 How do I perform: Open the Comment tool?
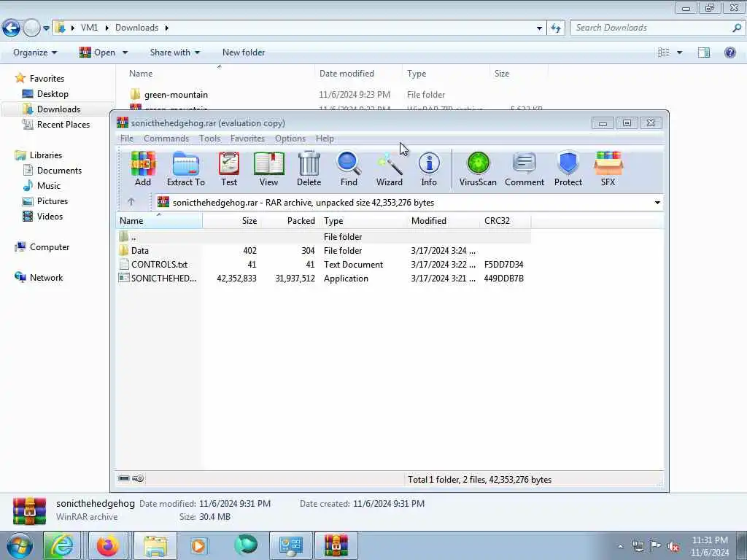coord(525,168)
